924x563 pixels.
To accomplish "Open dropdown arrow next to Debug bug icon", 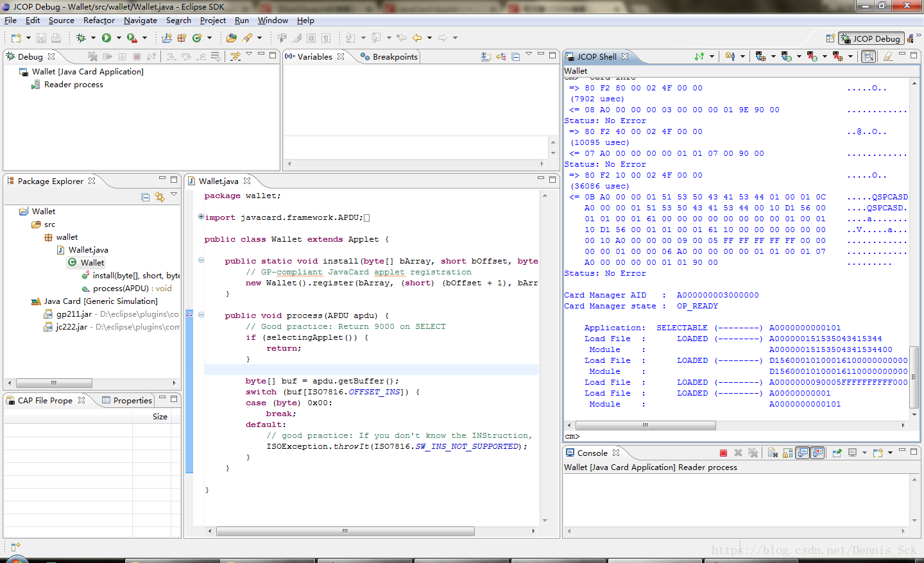I will tap(93, 38).
